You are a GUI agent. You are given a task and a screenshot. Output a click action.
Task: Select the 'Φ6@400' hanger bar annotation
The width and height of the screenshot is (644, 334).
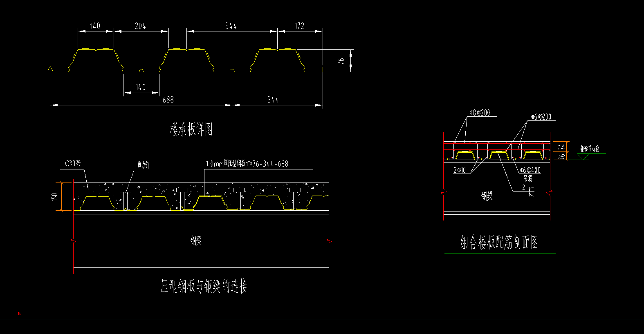click(x=530, y=170)
